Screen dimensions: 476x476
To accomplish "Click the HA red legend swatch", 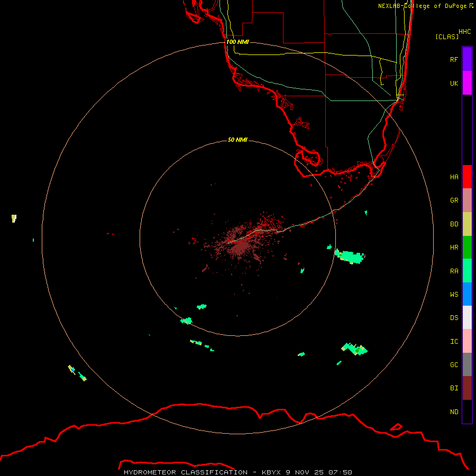I will tap(467, 177).
